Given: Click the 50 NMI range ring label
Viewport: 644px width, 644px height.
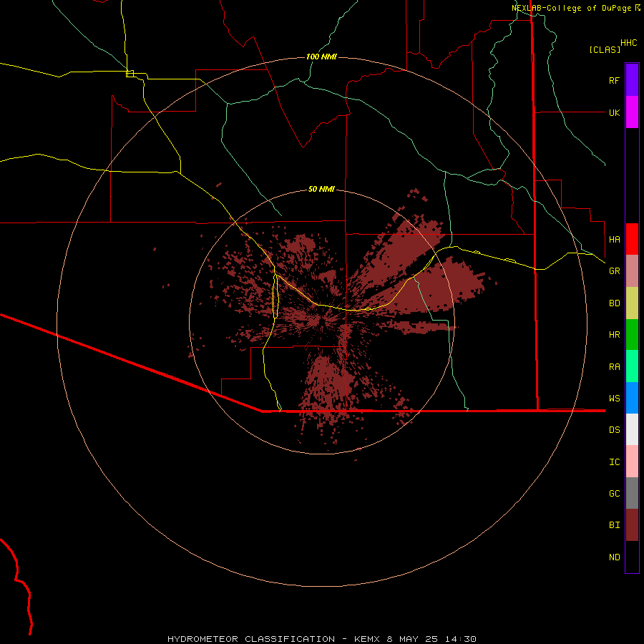Looking at the screenshot, I should 321,189.
